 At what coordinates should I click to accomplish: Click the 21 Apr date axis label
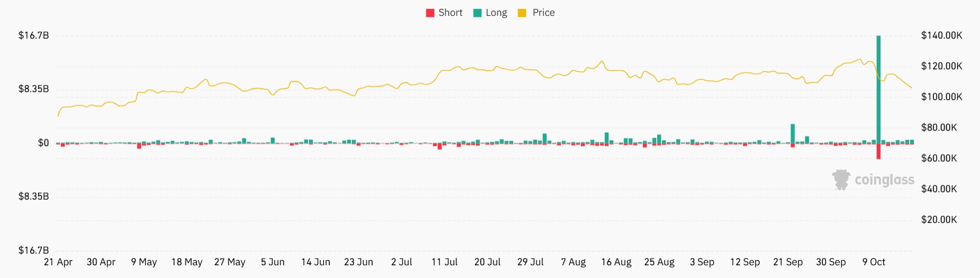pyautogui.click(x=58, y=262)
